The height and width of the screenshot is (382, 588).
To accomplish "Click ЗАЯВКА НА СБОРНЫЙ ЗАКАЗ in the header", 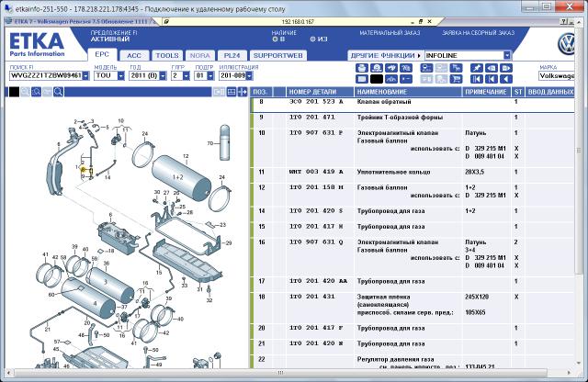I will click(x=478, y=33).
